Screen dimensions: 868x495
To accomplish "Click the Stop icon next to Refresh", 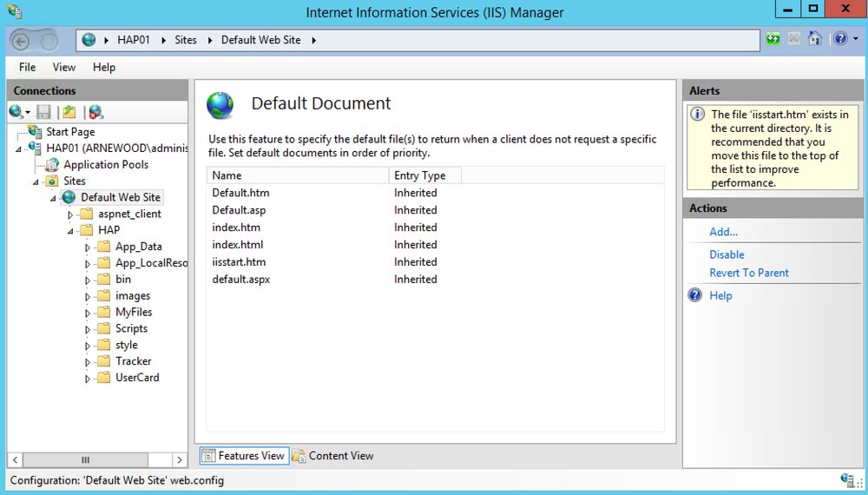I will coord(794,39).
